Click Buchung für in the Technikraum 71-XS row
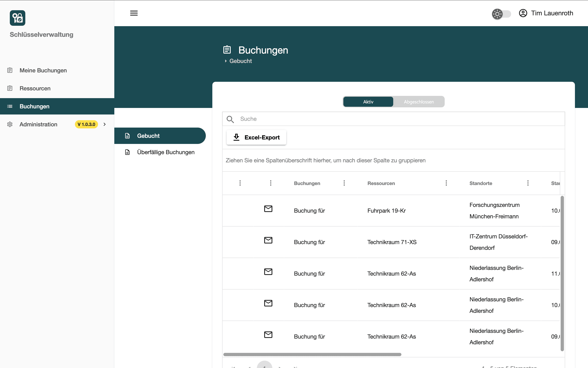 [x=309, y=242]
